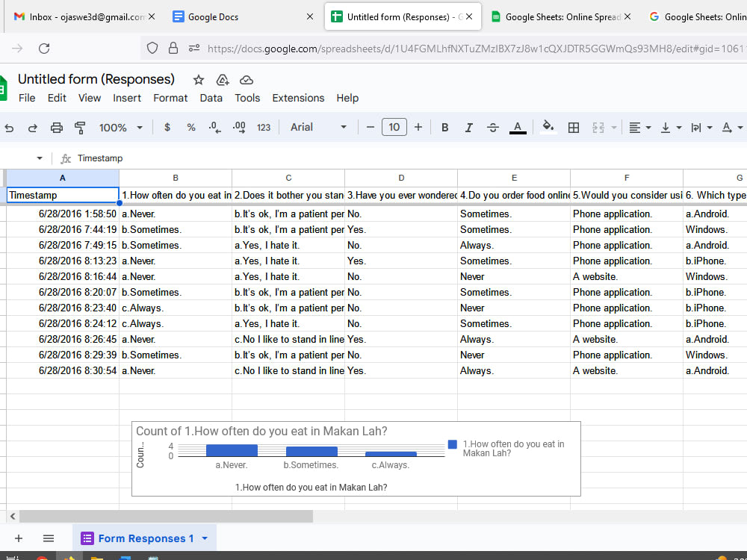Image resolution: width=747 pixels, height=560 pixels.
Task: Expand the merge cells options arrow
Action: pos(614,128)
